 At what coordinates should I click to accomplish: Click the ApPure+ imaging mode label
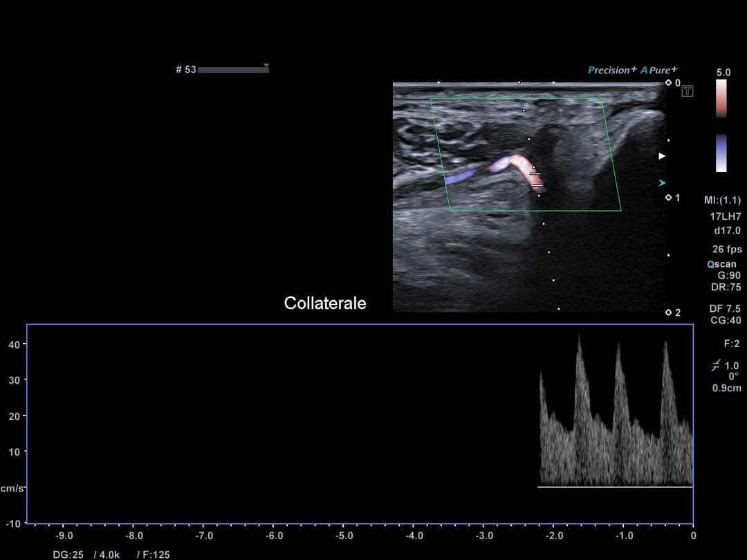click(x=658, y=70)
